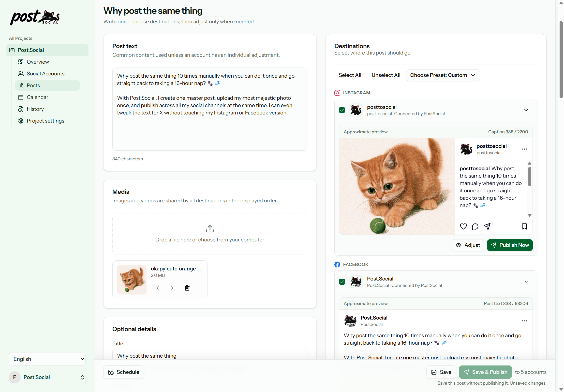The image size is (564, 392).
Task: Open the History page
Action: [47, 109]
